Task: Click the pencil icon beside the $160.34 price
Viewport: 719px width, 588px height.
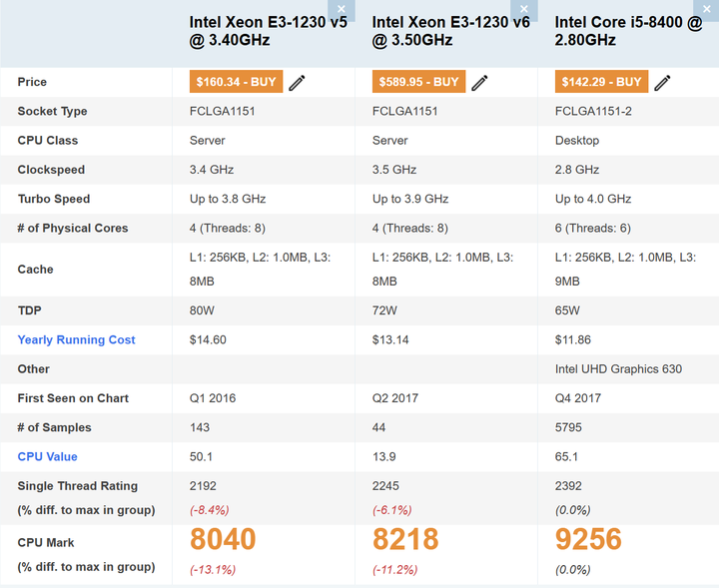Action: (297, 82)
